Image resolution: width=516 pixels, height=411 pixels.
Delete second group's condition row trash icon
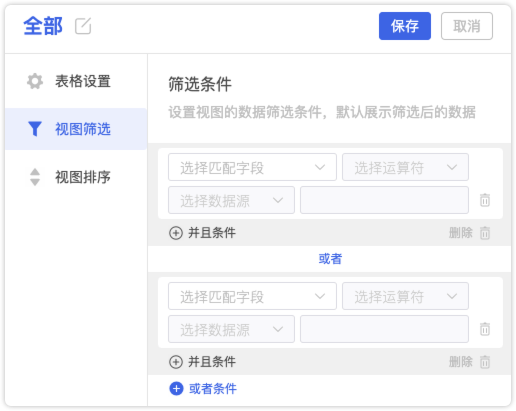pos(485,329)
